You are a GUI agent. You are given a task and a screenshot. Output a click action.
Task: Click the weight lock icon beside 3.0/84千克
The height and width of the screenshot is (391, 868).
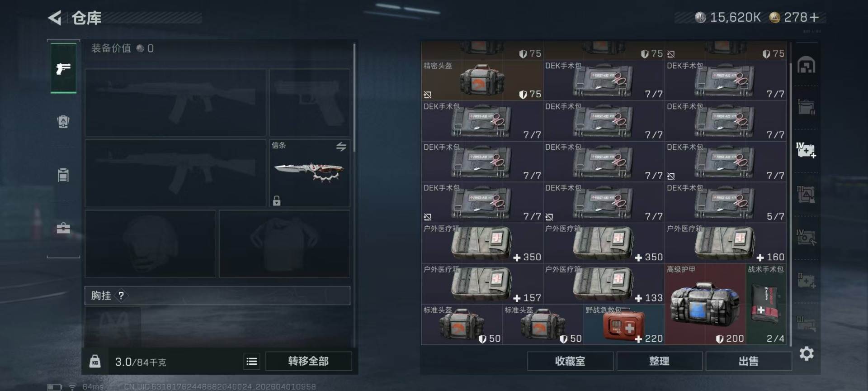pos(95,361)
